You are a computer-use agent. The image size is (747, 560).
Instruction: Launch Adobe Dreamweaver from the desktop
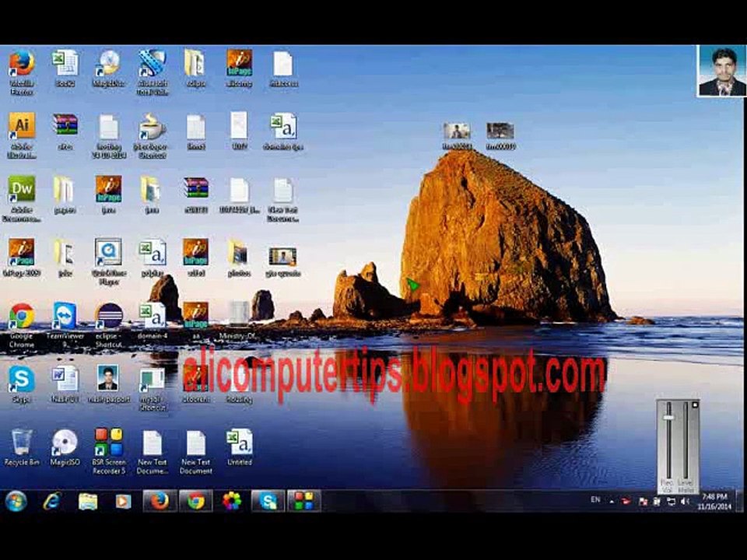pos(22,198)
